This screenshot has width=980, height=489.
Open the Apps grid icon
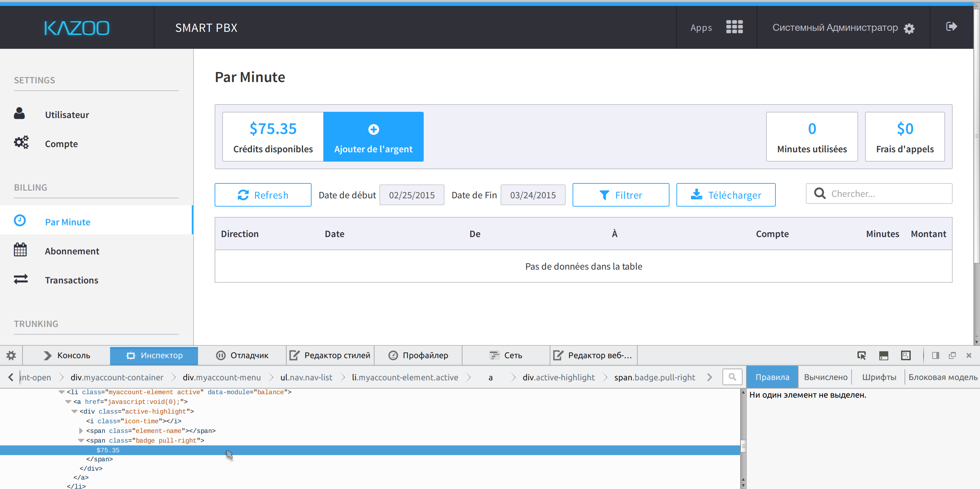click(734, 27)
